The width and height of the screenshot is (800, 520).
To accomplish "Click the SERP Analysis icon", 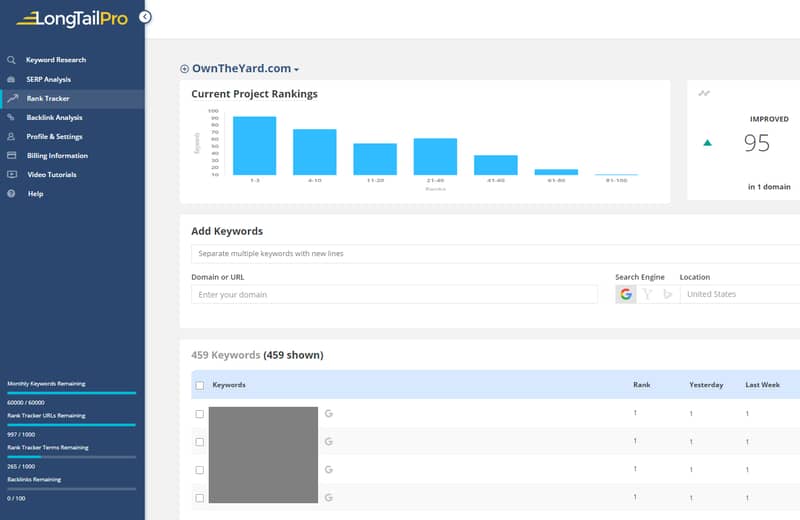I will point(11,80).
